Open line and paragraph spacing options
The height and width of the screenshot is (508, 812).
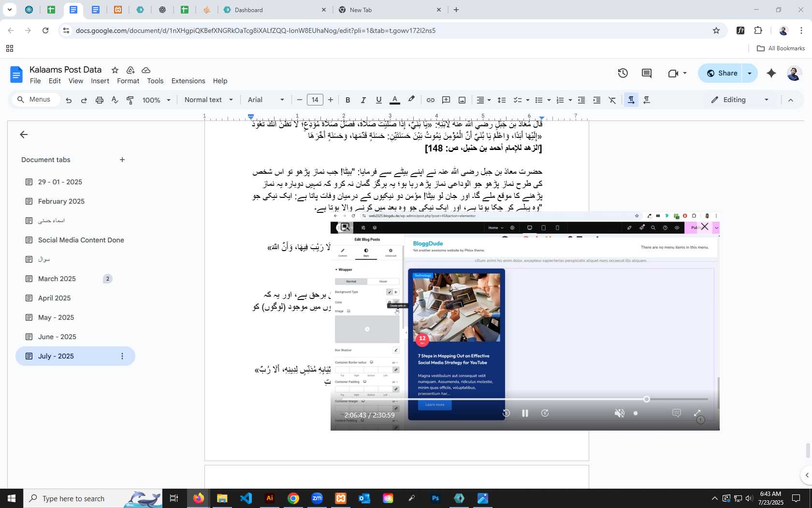[502, 100]
